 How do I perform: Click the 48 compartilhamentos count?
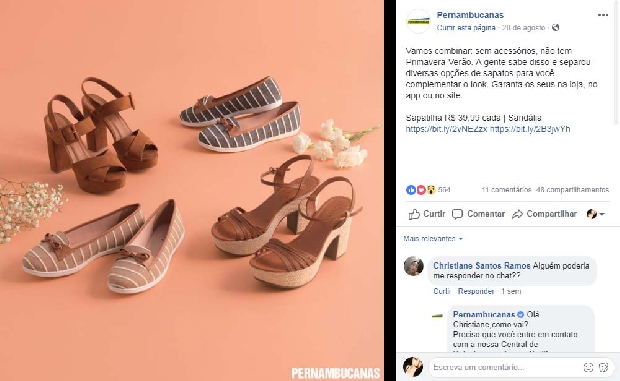click(573, 190)
